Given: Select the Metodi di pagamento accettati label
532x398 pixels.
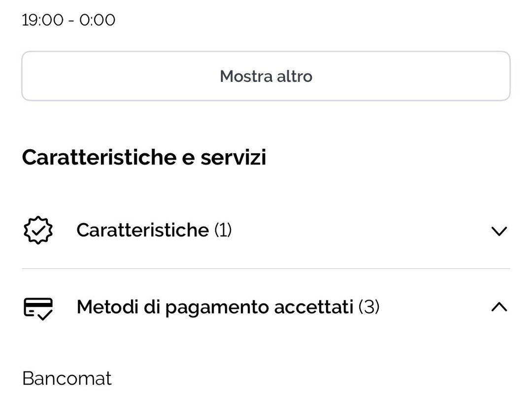Looking at the screenshot, I should tap(215, 307).
